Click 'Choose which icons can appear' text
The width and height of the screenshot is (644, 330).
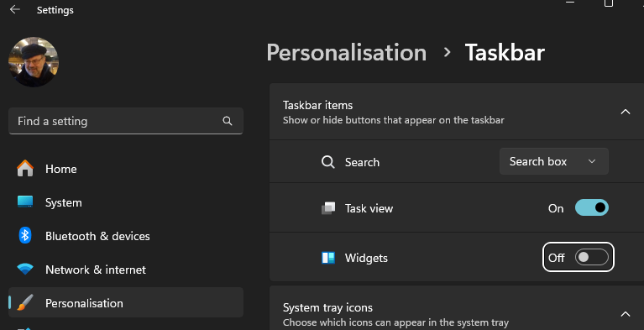[x=395, y=322]
